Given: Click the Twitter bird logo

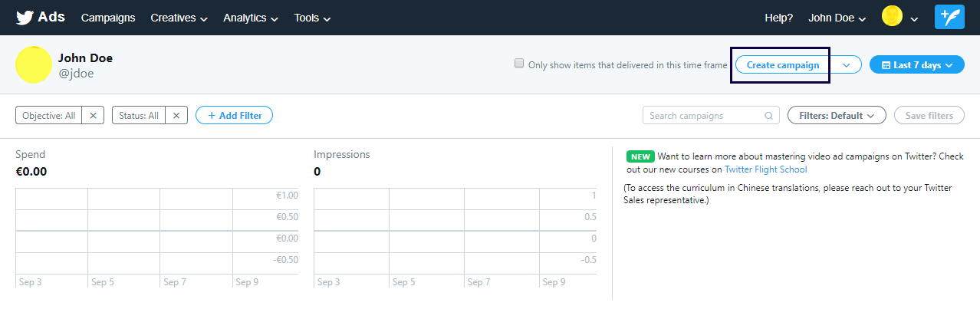Looking at the screenshot, I should (25, 18).
